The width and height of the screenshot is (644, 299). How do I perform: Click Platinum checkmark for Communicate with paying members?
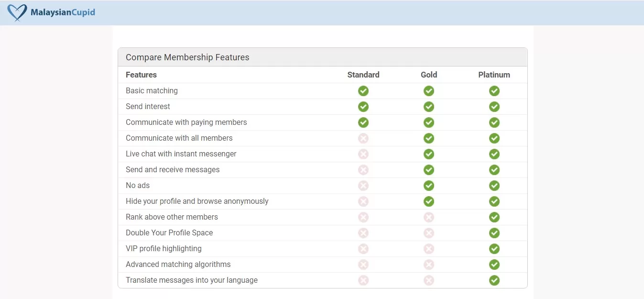point(494,122)
